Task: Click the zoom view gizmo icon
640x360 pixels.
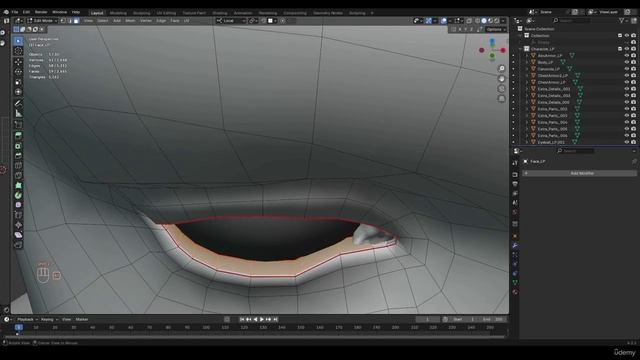Action: 502,69
